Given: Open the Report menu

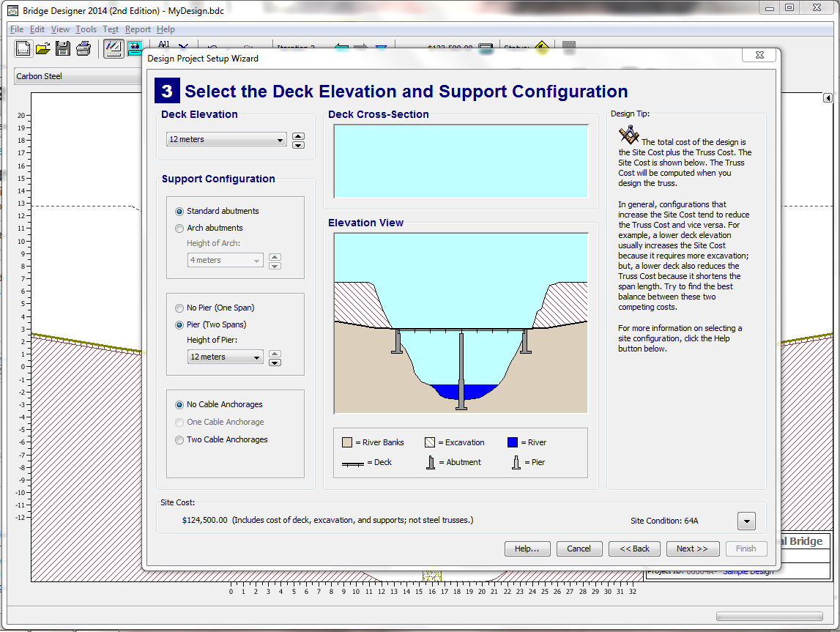Looking at the screenshot, I should (138, 29).
